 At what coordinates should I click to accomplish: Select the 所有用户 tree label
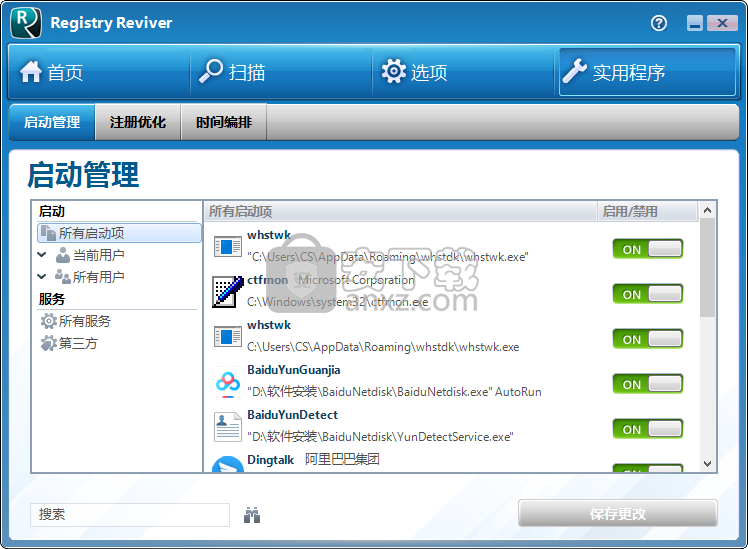tap(99, 277)
